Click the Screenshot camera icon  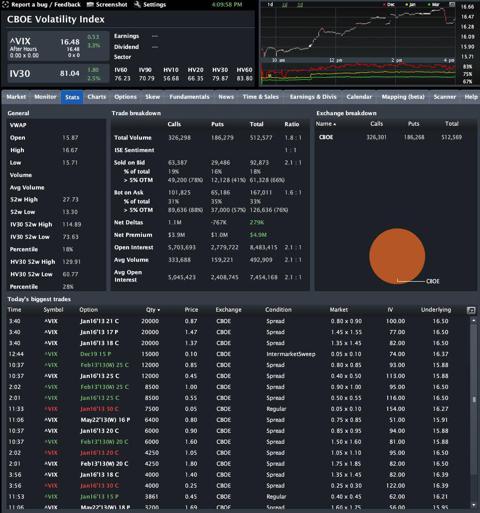[90, 5]
